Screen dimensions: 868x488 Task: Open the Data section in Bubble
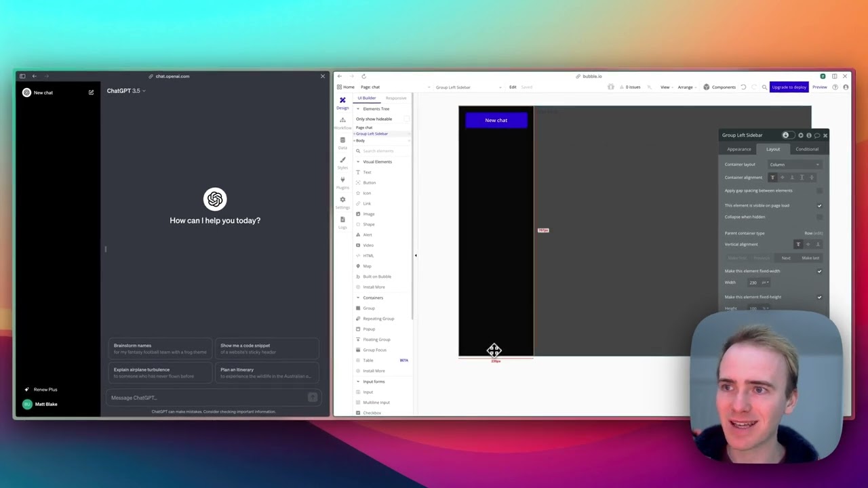[342, 142]
